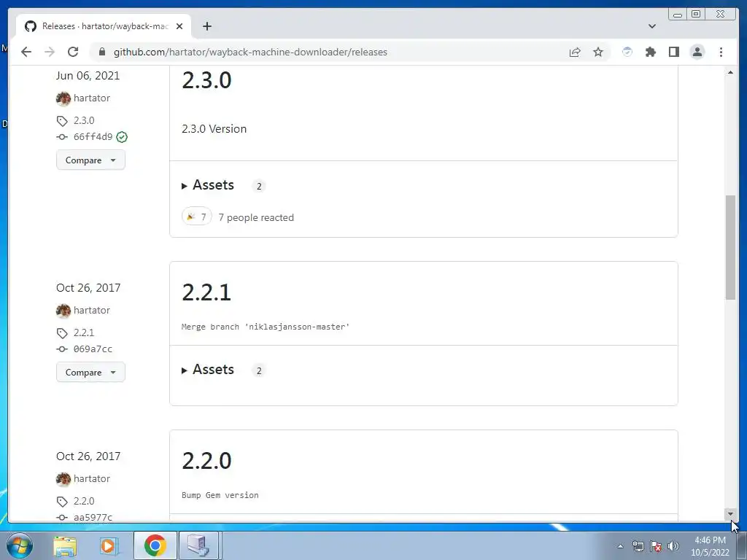Click page scrollbar down arrow
747x560 pixels.
[730, 514]
